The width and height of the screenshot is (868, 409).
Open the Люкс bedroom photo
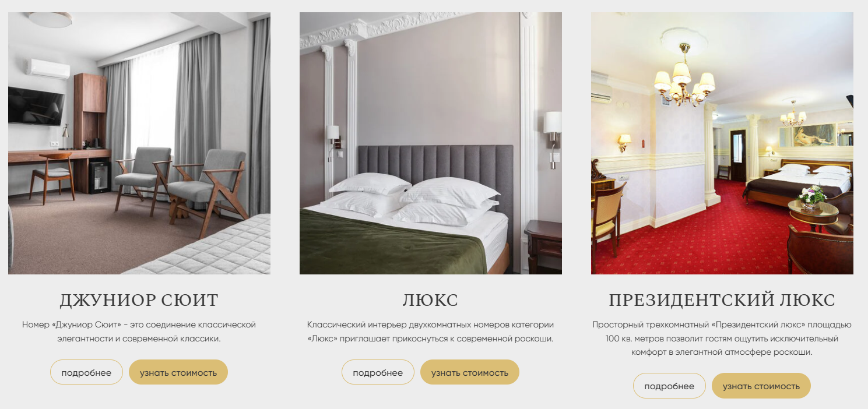[x=431, y=143]
